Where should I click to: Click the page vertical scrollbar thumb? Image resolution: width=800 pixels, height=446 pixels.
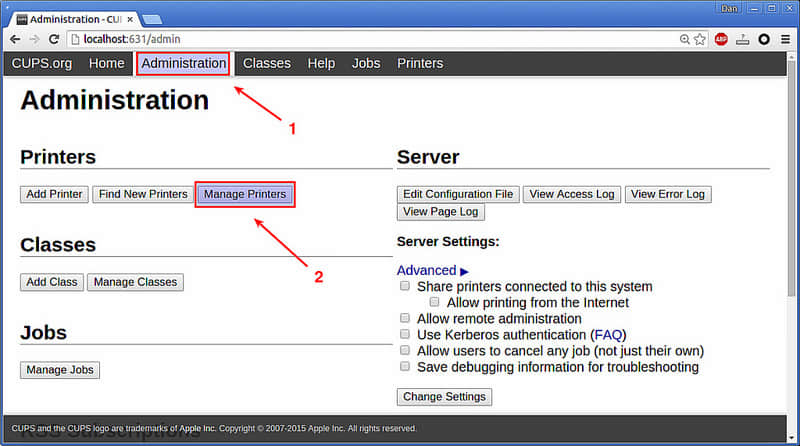(x=791, y=176)
